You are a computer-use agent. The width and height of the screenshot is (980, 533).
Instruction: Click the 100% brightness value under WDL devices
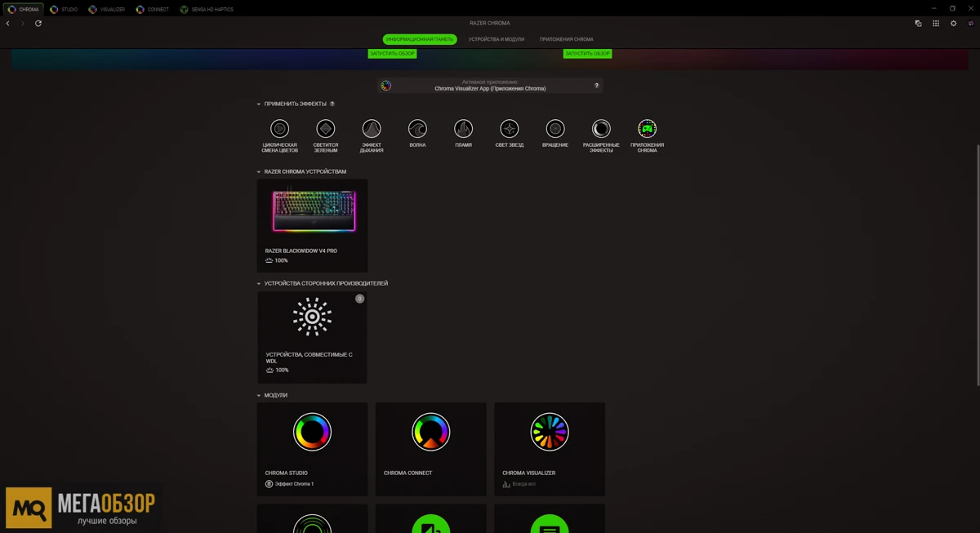[282, 371]
